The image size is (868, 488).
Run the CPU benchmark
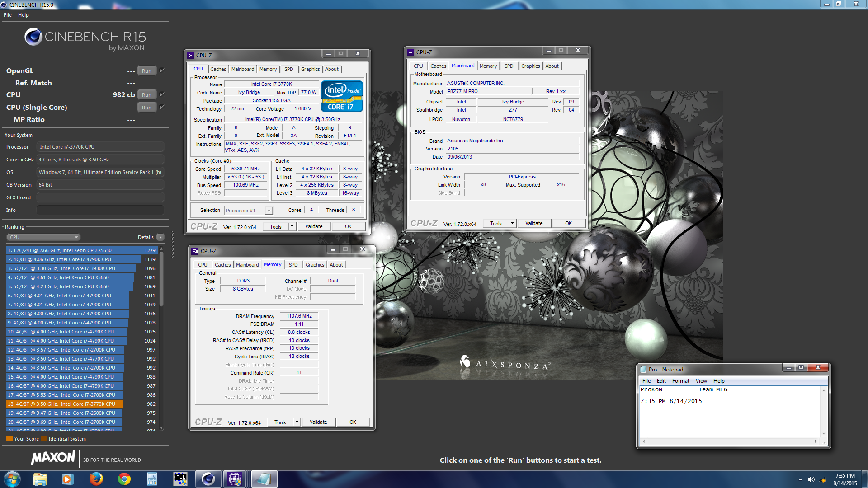[146, 95]
